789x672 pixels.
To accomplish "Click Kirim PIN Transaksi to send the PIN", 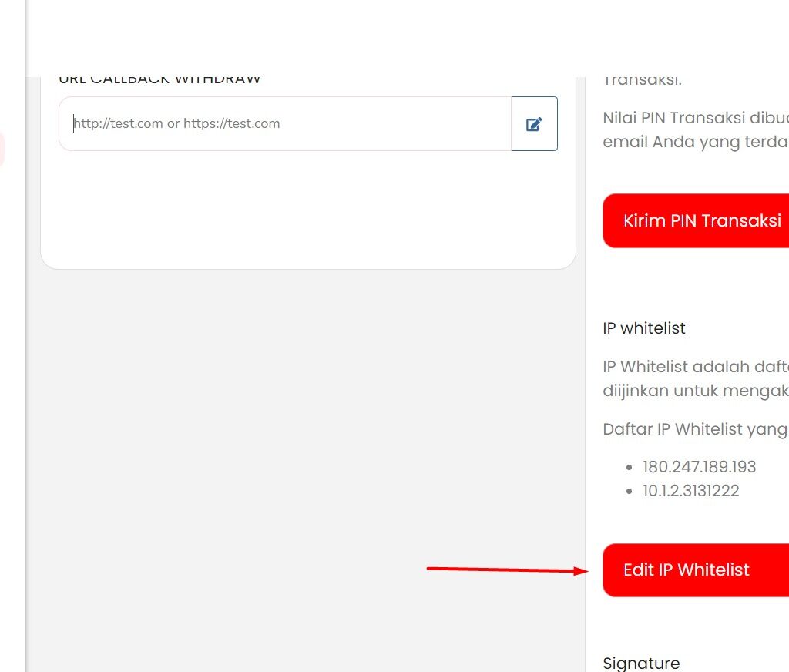I will click(702, 220).
